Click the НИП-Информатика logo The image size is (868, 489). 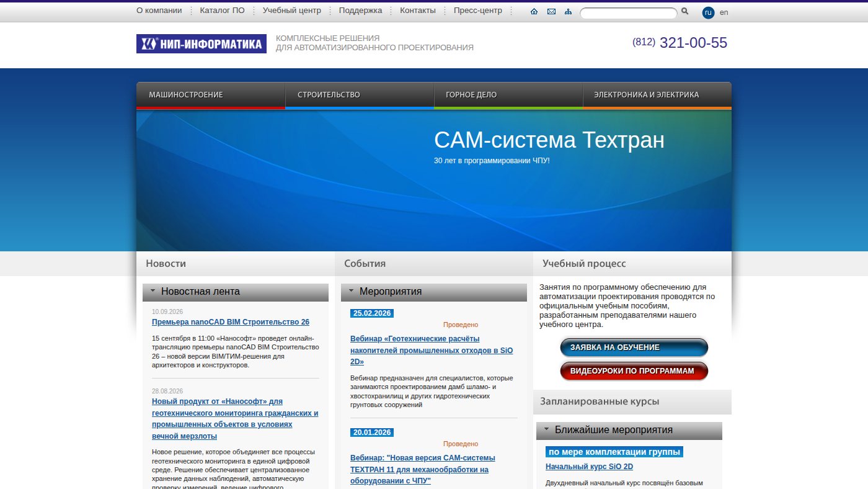tap(201, 43)
